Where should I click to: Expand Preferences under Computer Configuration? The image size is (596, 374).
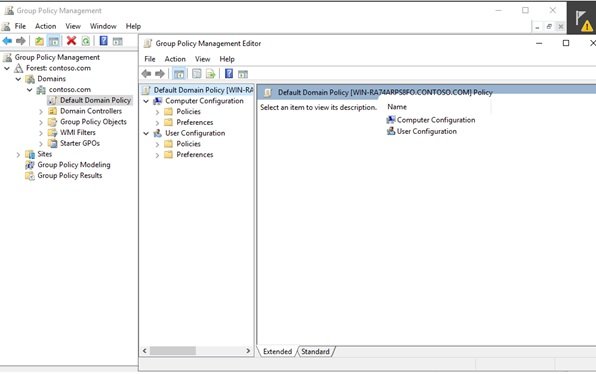pyautogui.click(x=157, y=123)
